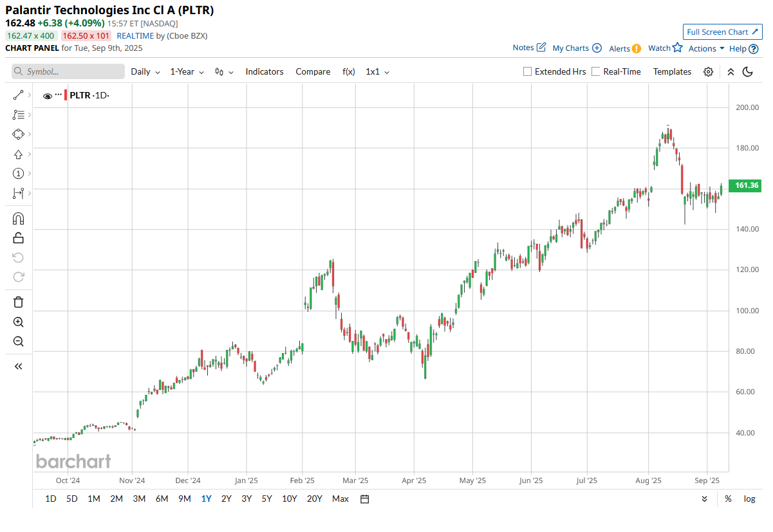This screenshot has width=773, height=532.
Task: Open the Actions dropdown menu
Action: 706,48
